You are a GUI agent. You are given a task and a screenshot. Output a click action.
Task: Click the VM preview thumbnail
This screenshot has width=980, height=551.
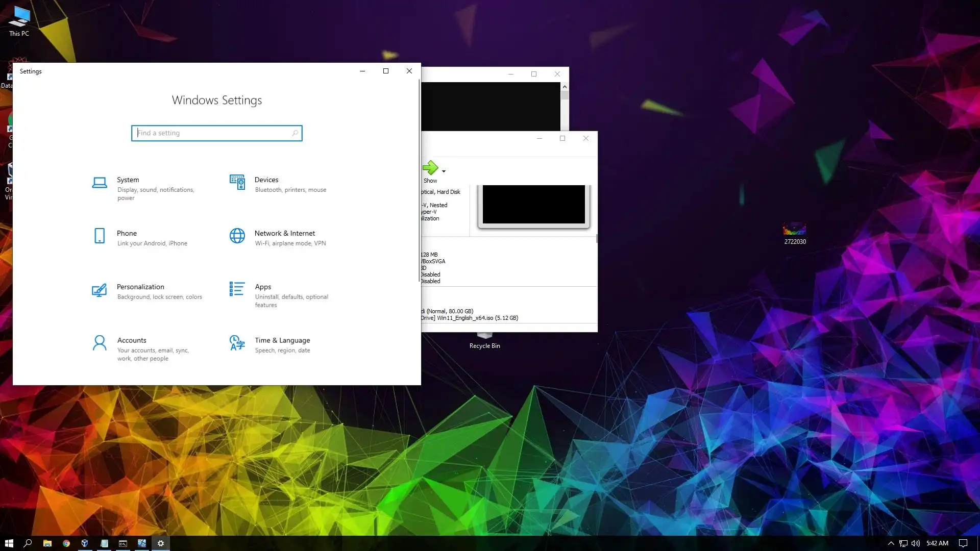click(x=533, y=205)
